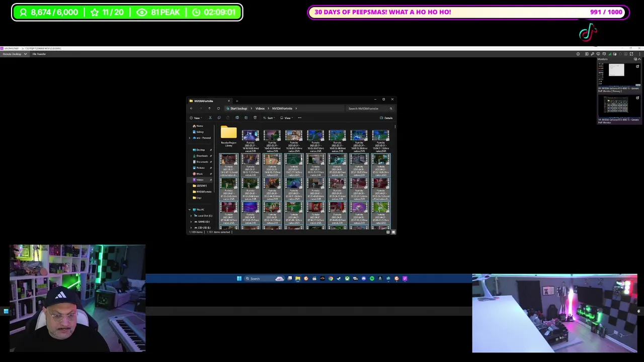Viewport: 644px width, 362px height.
Task: Click the Search box on remote taskbar
Action: pos(264,279)
